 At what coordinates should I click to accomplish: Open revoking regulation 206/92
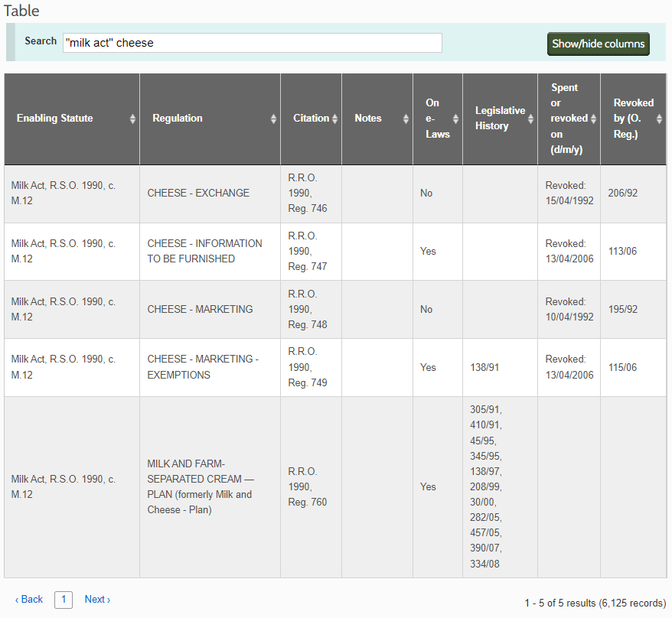624,193
